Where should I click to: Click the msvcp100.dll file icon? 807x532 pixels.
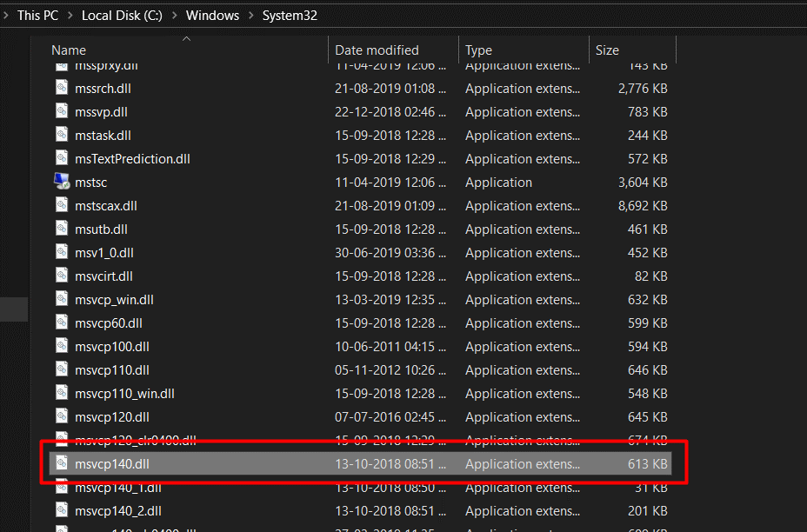(62, 346)
